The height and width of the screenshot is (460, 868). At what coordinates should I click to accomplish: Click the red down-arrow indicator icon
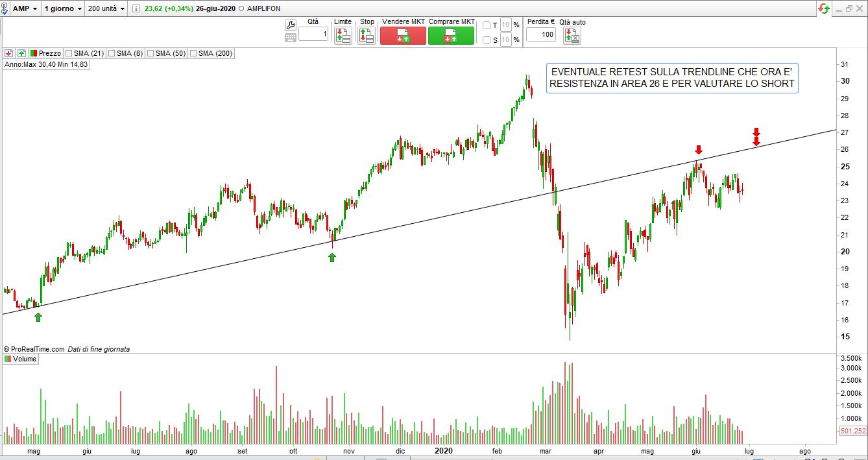[x=9, y=53]
